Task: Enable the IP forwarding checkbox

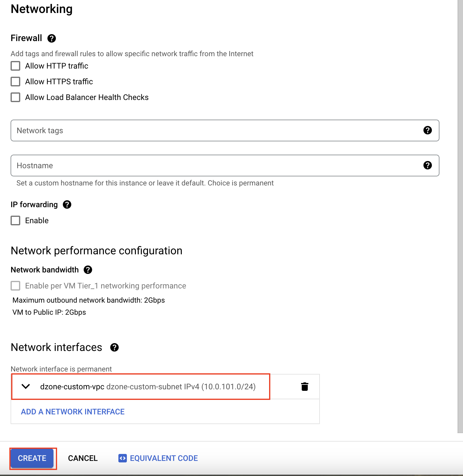Action: pyautogui.click(x=15, y=220)
